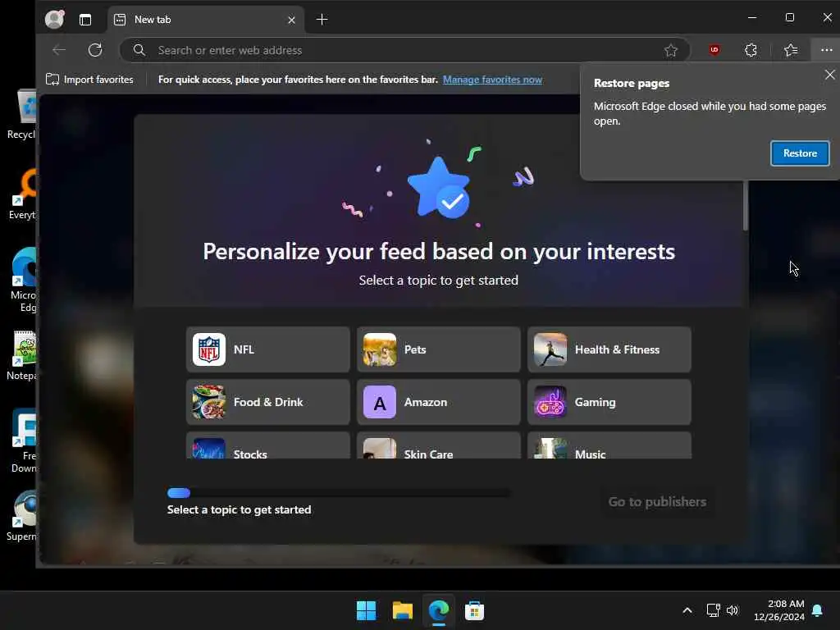The height and width of the screenshot is (630, 840).
Task: Open the uBlock Origin extension icon
Action: pyautogui.click(x=714, y=50)
